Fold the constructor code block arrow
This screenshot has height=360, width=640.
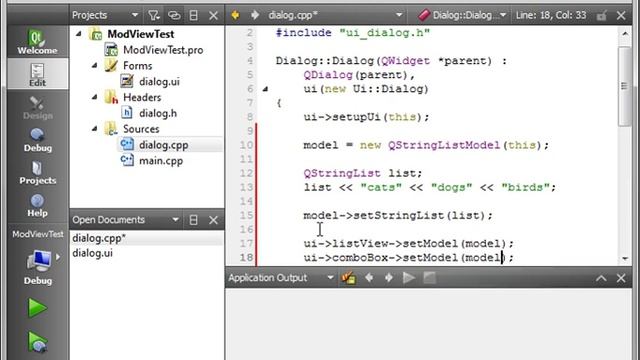(265, 89)
